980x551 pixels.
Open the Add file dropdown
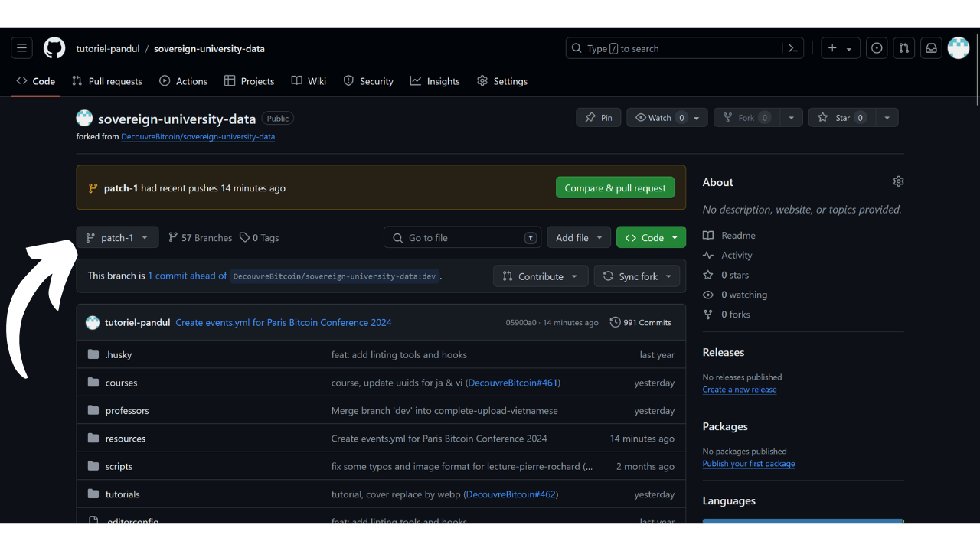pos(579,238)
